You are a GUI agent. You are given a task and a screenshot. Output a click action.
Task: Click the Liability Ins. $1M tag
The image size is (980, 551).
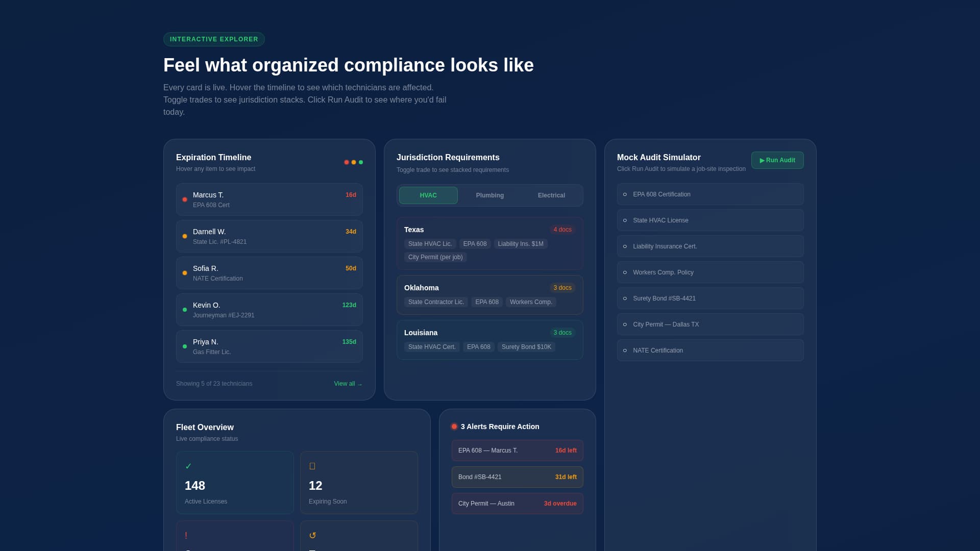[x=521, y=244]
